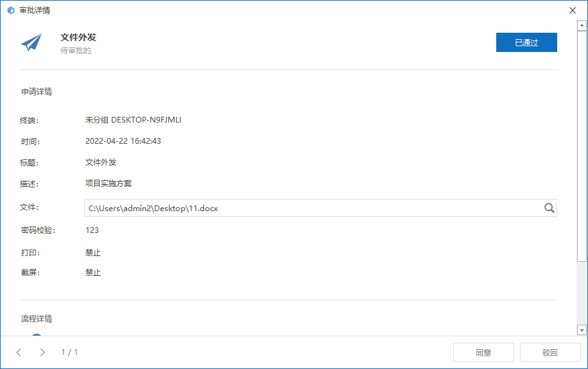Click the app icon in the title bar
The image size is (588, 369).
click(x=10, y=10)
